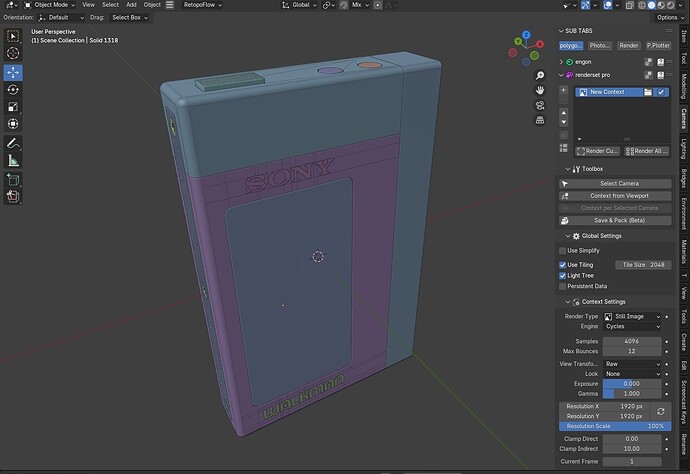690x474 pixels.
Task: Activate the Rotate tool
Action: click(x=13, y=90)
